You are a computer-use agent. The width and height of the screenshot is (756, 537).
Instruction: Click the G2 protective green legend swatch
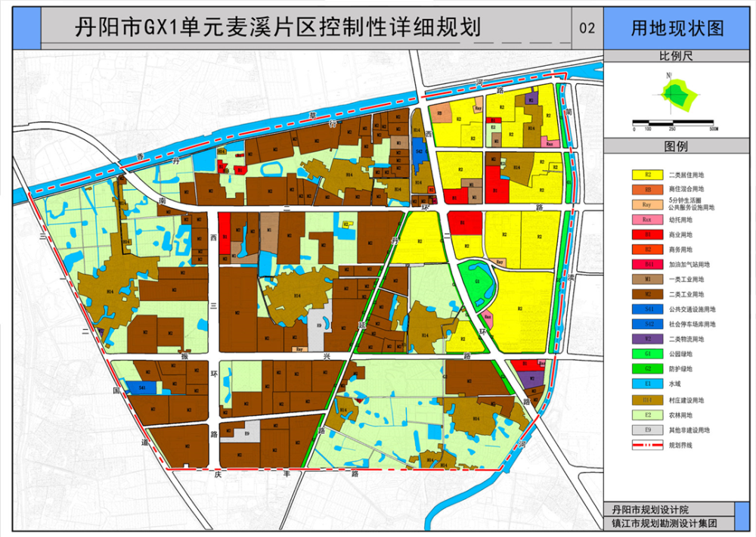648,368
